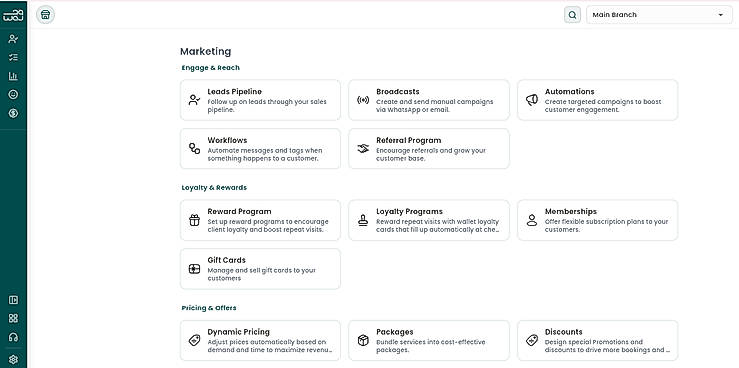This screenshot has height=368, width=739.
Task: Click the Referral Program handshake icon
Action: pos(363,148)
